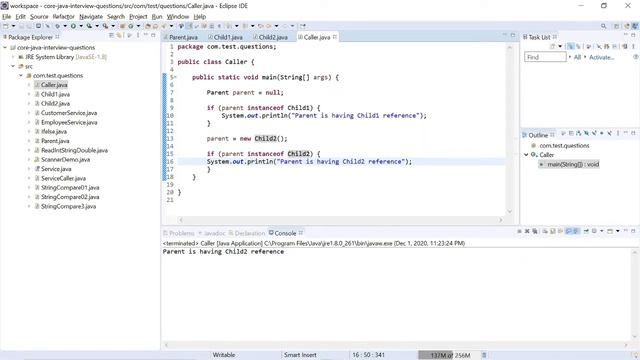
Task: Toggle Link with Editor in Package Explorer
Action: (118, 36)
